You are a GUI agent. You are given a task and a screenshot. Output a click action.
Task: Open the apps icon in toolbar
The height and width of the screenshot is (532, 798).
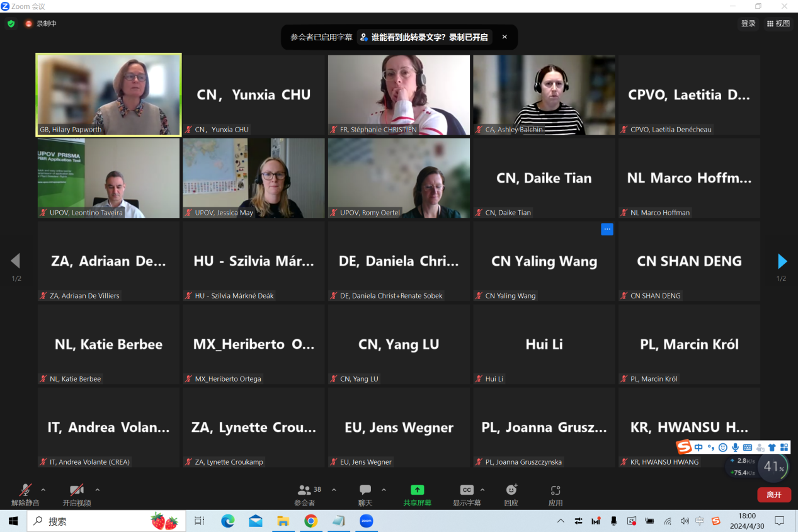click(555, 490)
